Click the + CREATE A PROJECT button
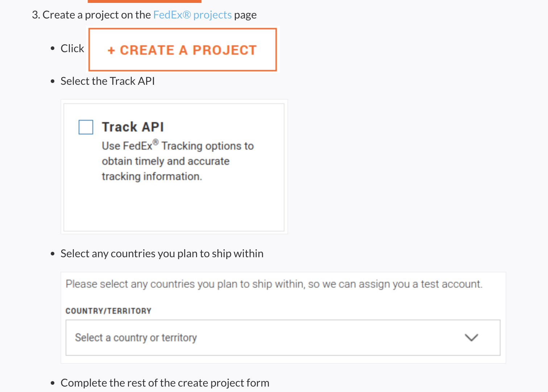Screen dimensions: 548x392 coord(183,50)
